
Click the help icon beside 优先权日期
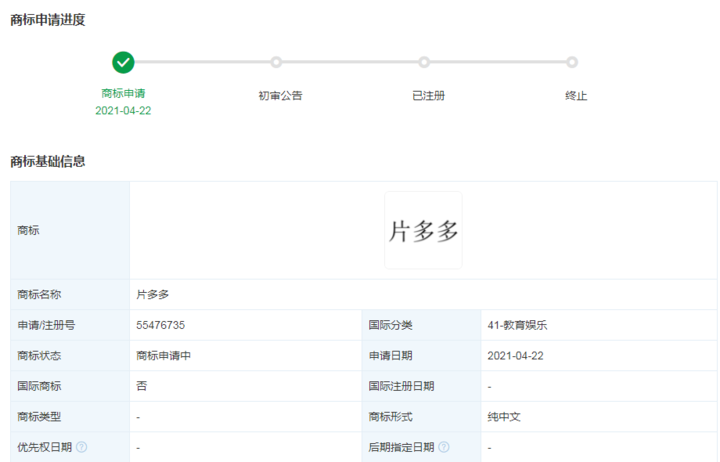pyautogui.click(x=81, y=447)
